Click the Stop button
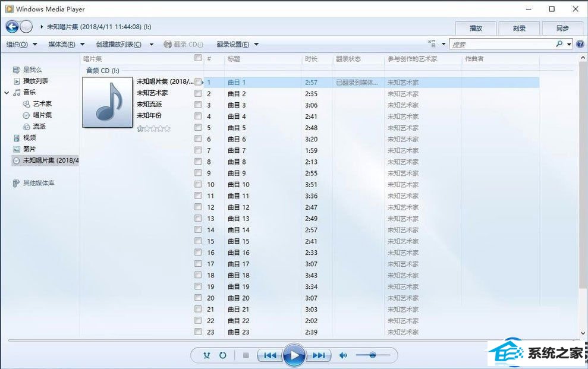Viewport: 588px width, 369px height. pyautogui.click(x=246, y=355)
